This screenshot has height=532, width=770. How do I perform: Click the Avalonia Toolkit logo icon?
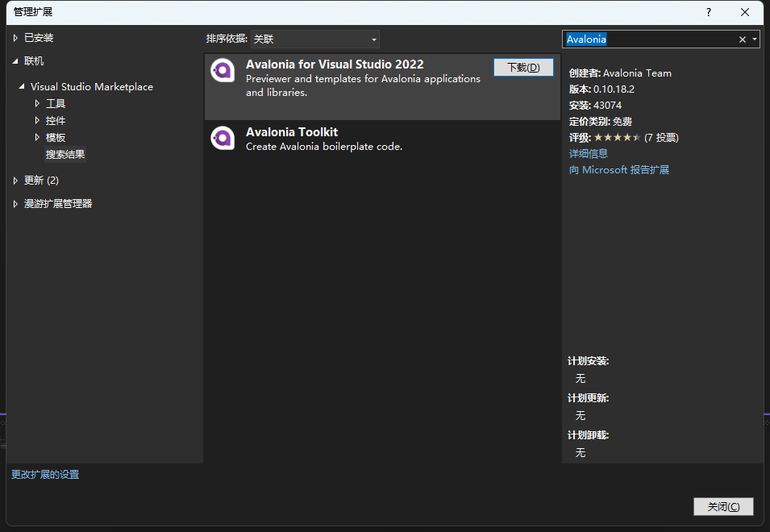(223, 139)
